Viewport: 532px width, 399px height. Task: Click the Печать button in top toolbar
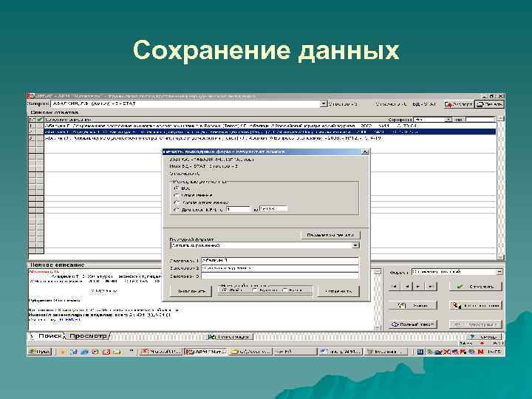click(x=489, y=104)
